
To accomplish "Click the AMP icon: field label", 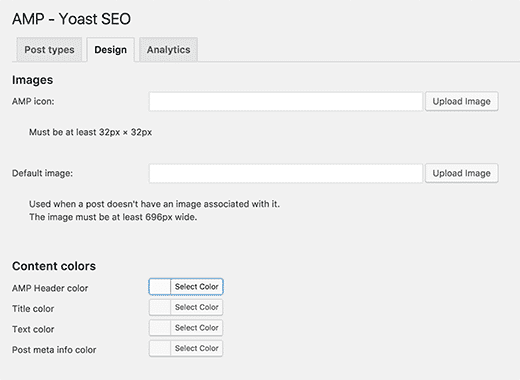I will pyautogui.click(x=33, y=101).
